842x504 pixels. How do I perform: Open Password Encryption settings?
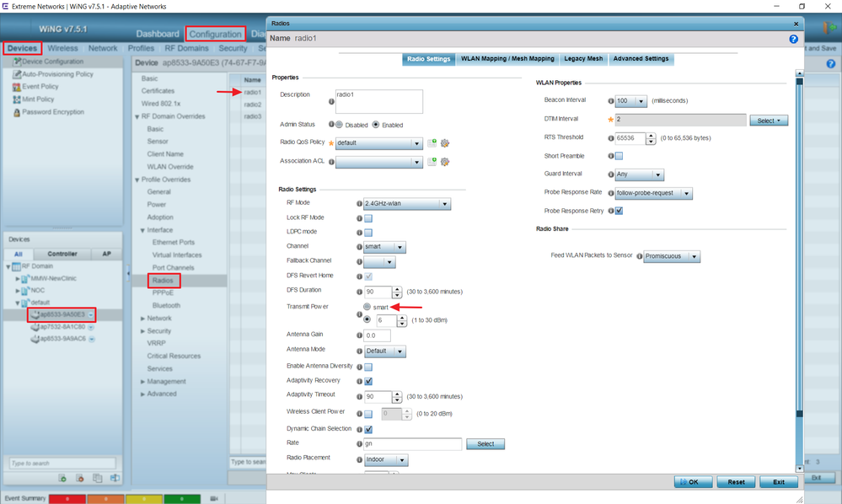tap(53, 112)
